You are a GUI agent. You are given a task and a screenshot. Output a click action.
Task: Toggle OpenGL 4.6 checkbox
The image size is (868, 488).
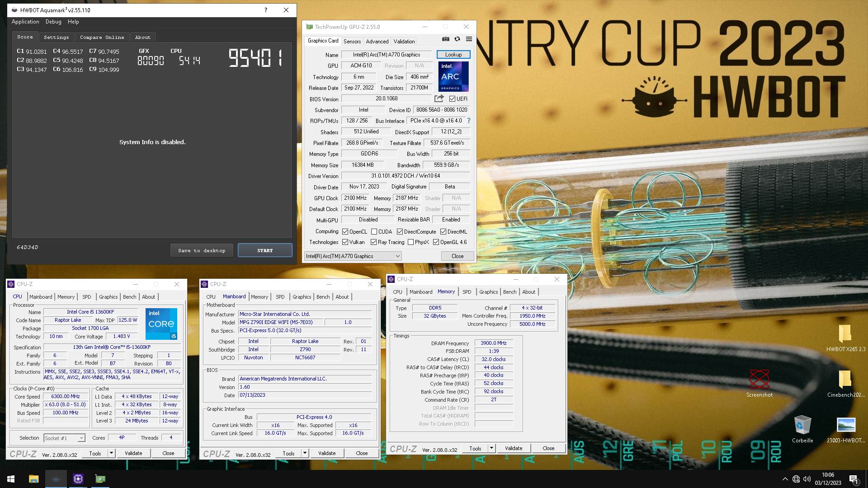[436, 242]
